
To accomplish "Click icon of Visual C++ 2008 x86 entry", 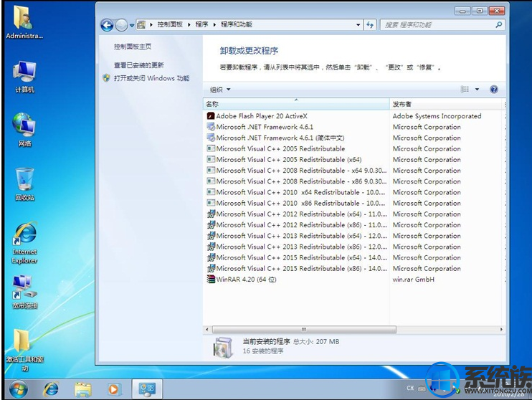I will pyautogui.click(x=211, y=181).
